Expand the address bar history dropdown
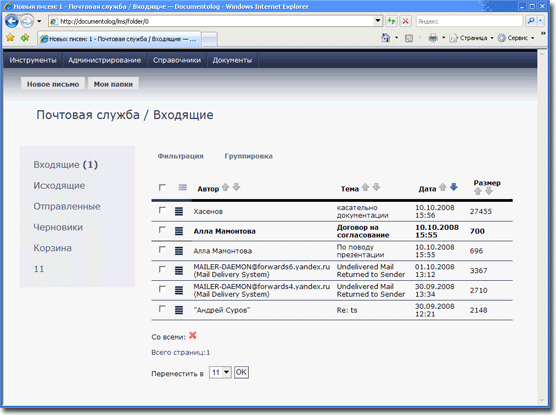 click(378, 21)
